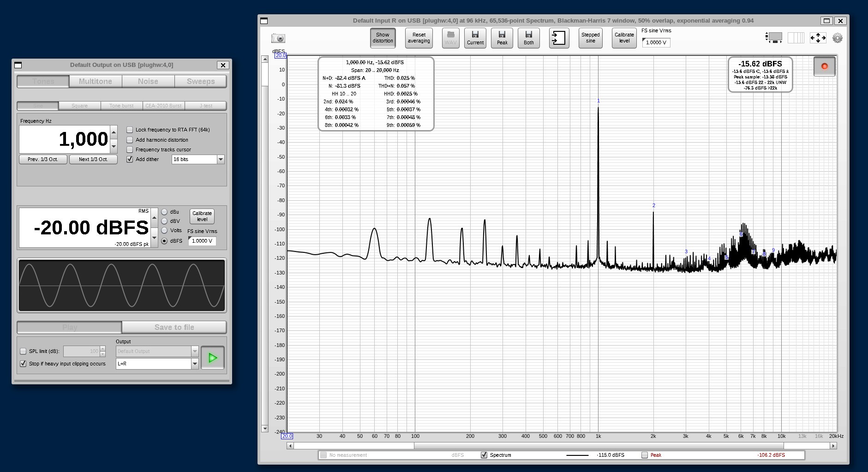Raise generator level with up arrow

[x=154, y=217]
